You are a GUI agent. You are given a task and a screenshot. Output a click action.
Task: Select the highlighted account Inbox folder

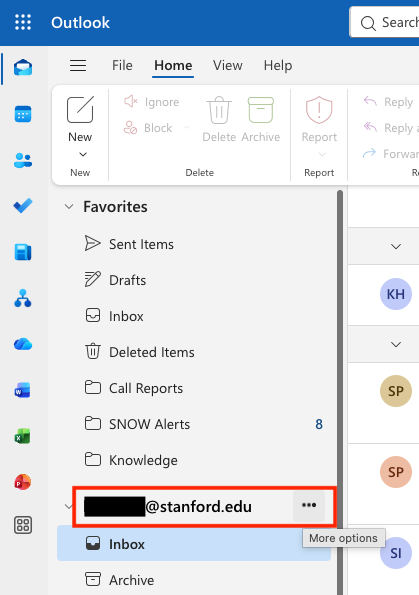[x=194, y=544]
